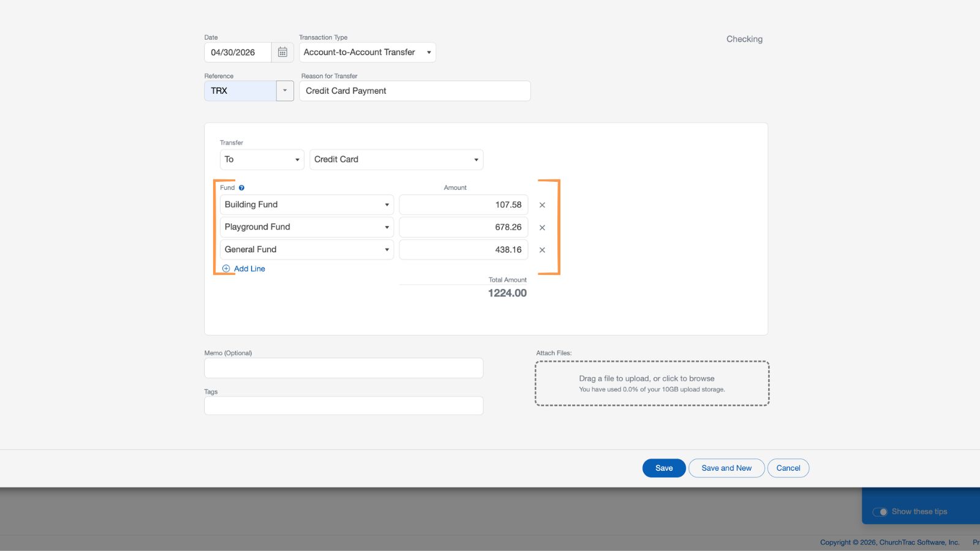Click the Reason for Transfer field
The image size is (980, 551).
[415, 91]
